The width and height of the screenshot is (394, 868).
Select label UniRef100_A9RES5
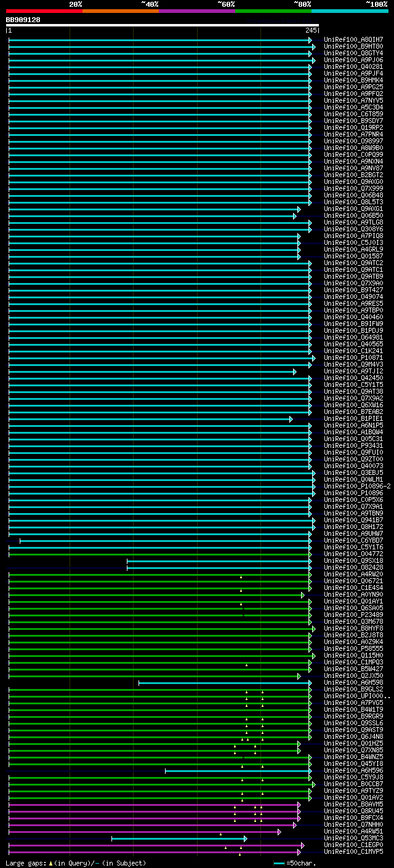pos(353,303)
